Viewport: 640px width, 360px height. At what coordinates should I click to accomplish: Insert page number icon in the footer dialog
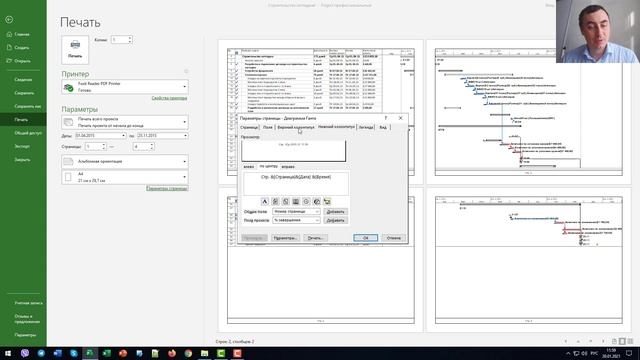click(275, 201)
